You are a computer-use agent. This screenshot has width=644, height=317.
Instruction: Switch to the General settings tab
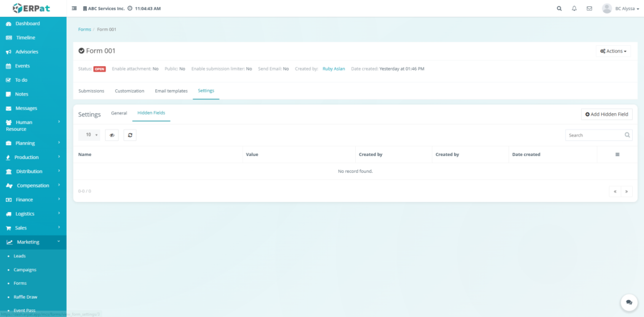coord(119,113)
